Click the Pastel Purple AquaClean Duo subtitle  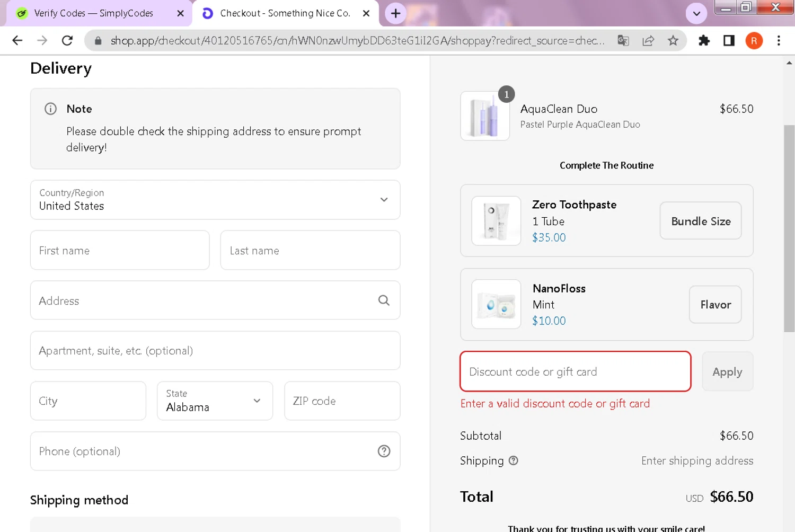[580, 125]
